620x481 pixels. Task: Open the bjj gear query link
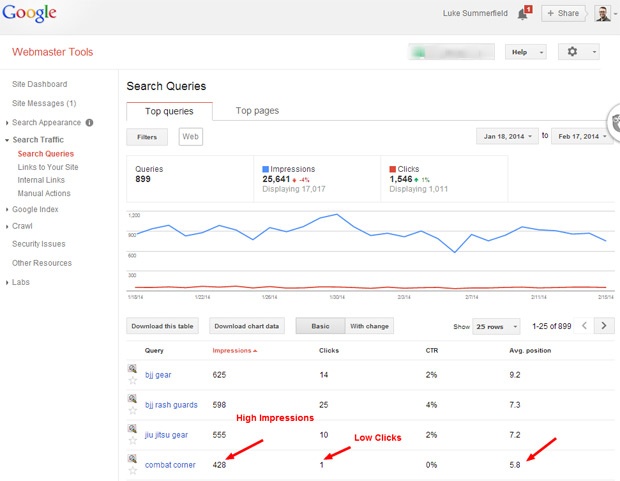click(x=158, y=375)
